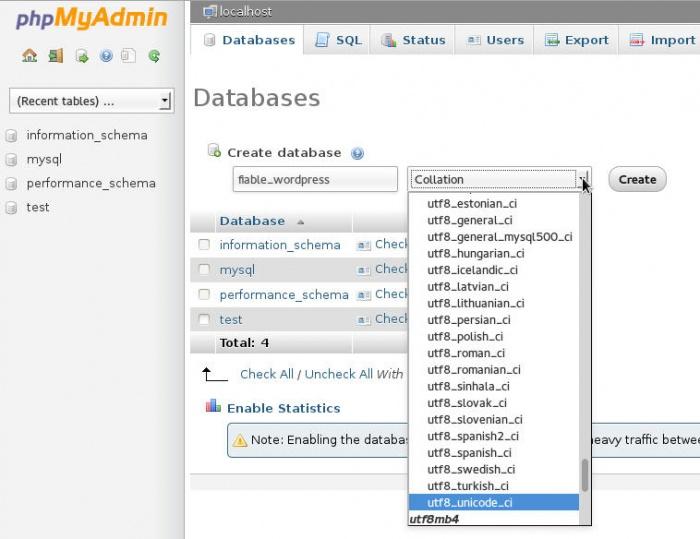The image size is (700, 539).
Task: Reload navigation with green refresh icon
Action: tap(154, 56)
